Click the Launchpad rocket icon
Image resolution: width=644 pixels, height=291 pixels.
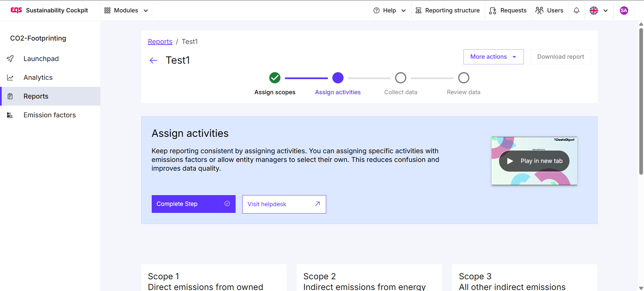click(10, 59)
